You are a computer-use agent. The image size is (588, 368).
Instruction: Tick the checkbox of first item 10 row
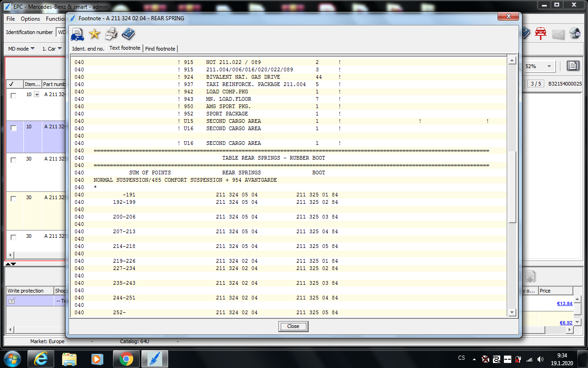(13, 96)
